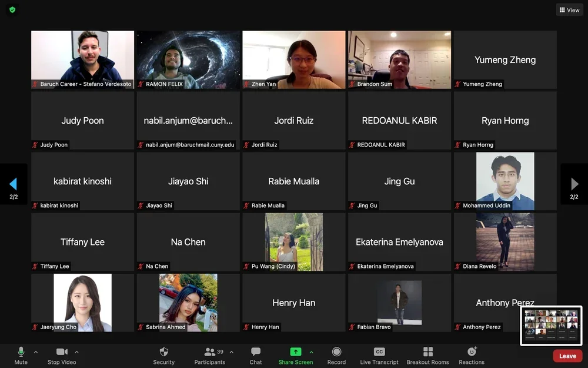
Task: Select Baruch Career - Stefano Verdesoto video tile
Action: coord(82,59)
